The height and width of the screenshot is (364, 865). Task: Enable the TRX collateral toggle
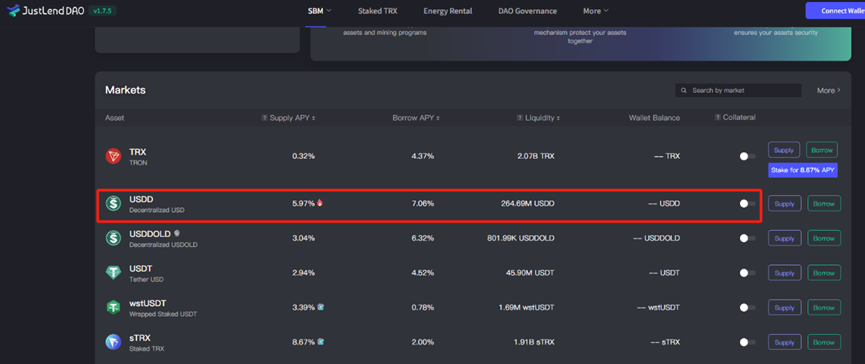tap(747, 157)
